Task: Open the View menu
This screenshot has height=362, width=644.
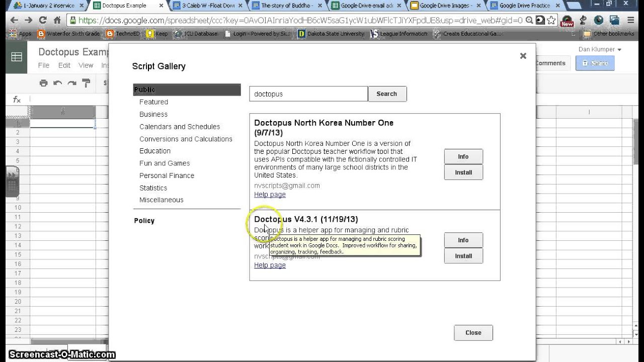Action: (86, 65)
